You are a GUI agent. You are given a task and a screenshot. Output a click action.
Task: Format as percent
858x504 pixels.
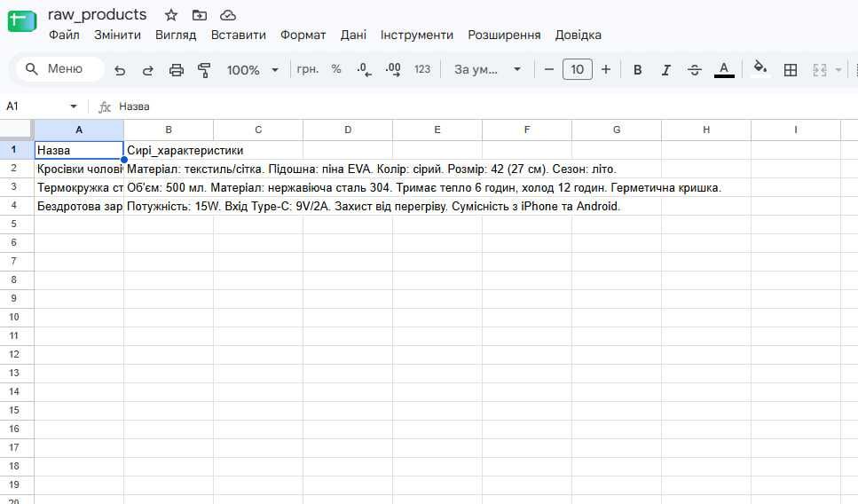click(336, 69)
